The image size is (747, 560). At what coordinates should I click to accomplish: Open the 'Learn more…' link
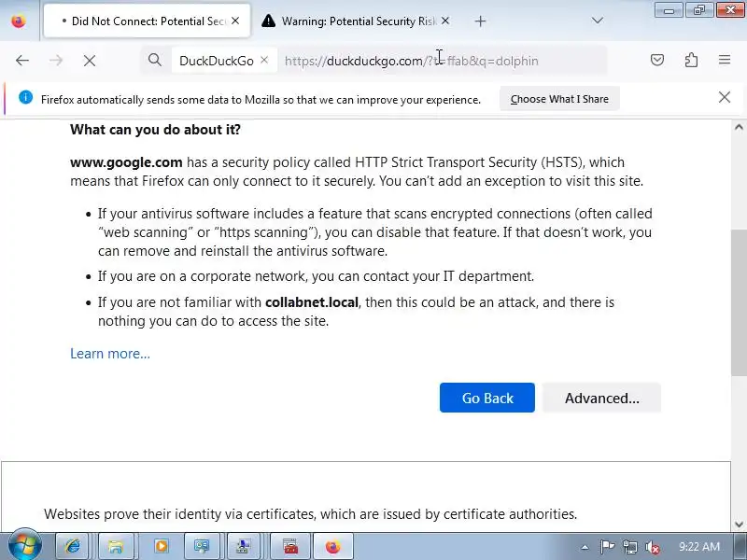(110, 354)
